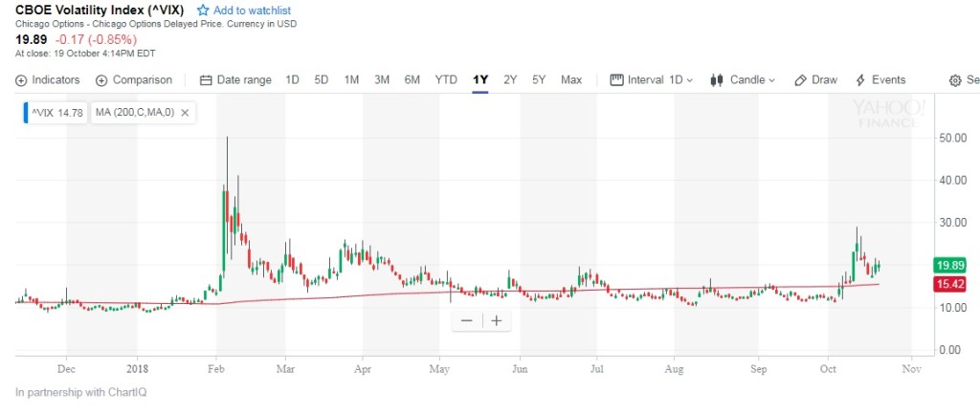Image resolution: width=980 pixels, height=413 pixels.
Task: Show the Max date range
Action: [571, 80]
